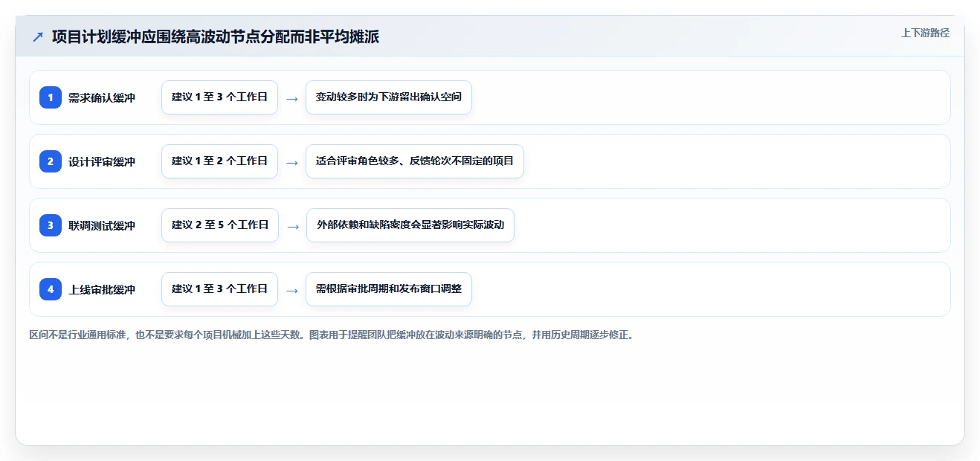The height and width of the screenshot is (461, 980).
Task: Click the 上线审批缓冲 label
Action: (102, 289)
